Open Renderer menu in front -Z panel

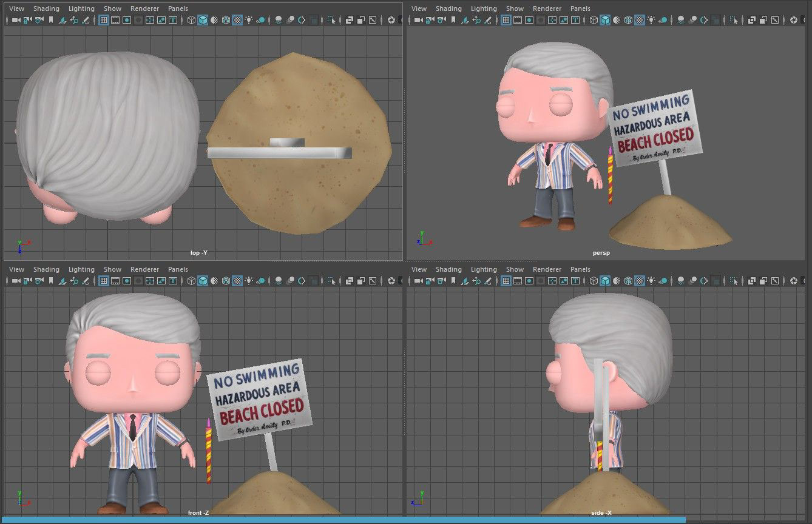145,269
